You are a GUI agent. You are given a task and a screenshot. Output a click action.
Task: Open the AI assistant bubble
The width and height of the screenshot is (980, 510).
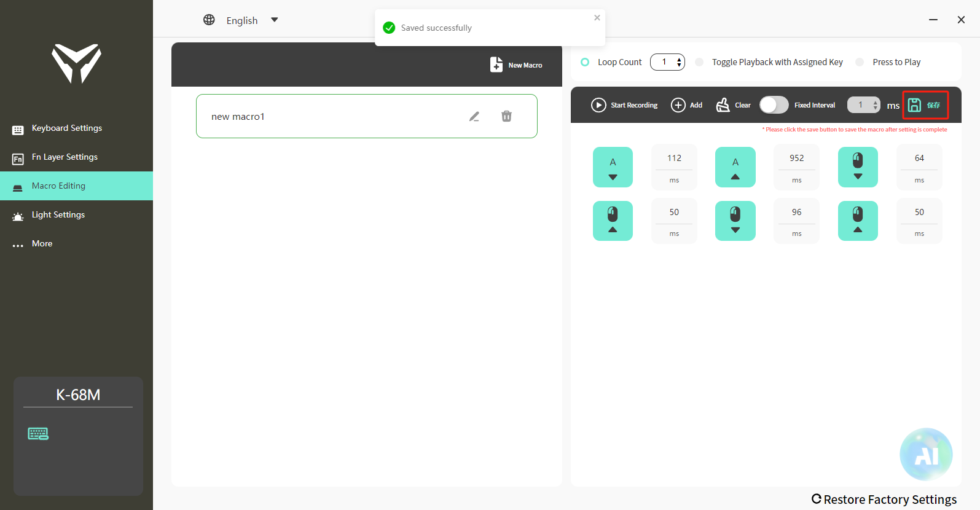click(x=926, y=454)
